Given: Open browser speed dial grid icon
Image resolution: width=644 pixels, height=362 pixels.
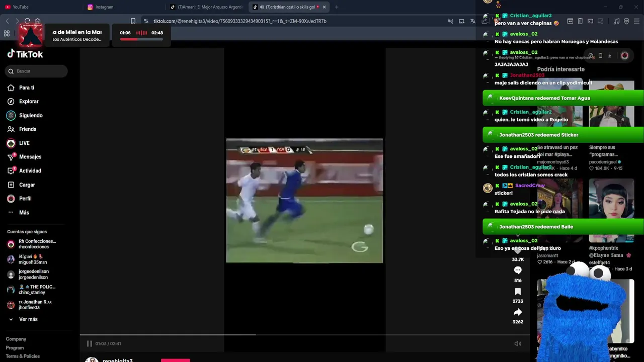Looking at the screenshot, I should (7, 34).
